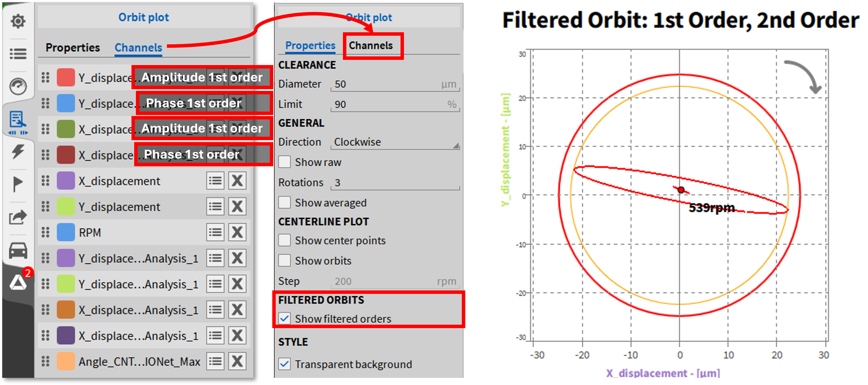Click the list view sidebar icon

pos(18,54)
